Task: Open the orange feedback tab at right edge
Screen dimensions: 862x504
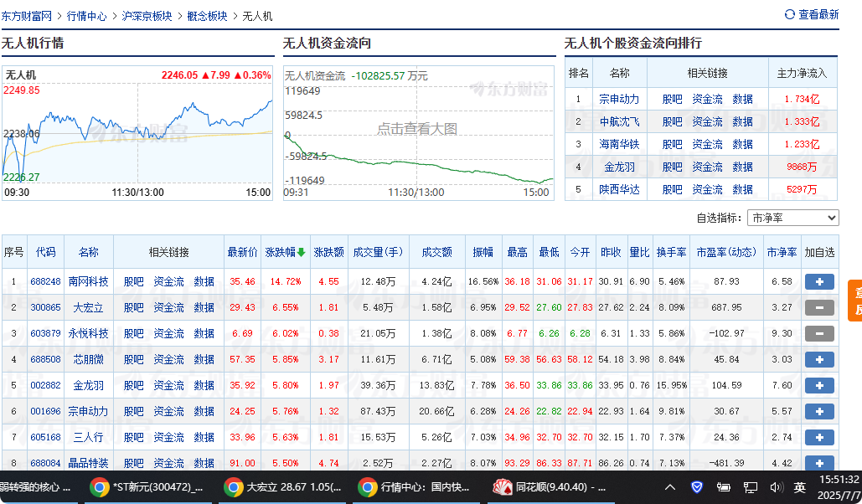Action: click(855, 301)
